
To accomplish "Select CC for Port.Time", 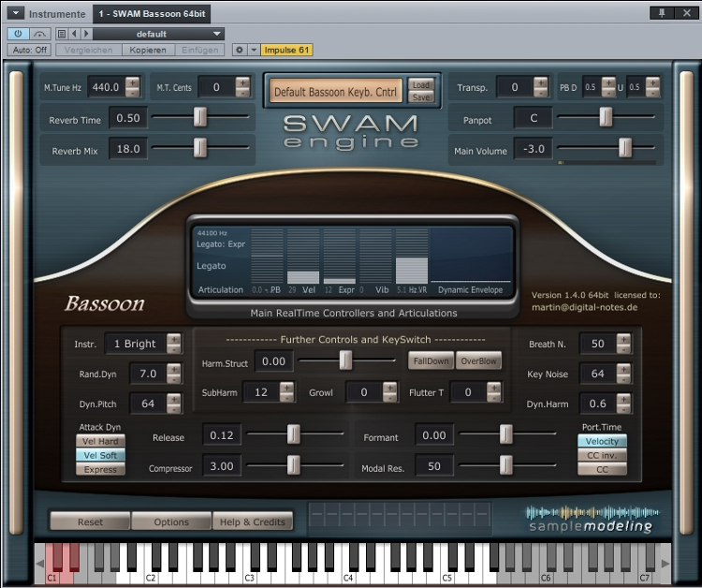I will tap(602, 469).
